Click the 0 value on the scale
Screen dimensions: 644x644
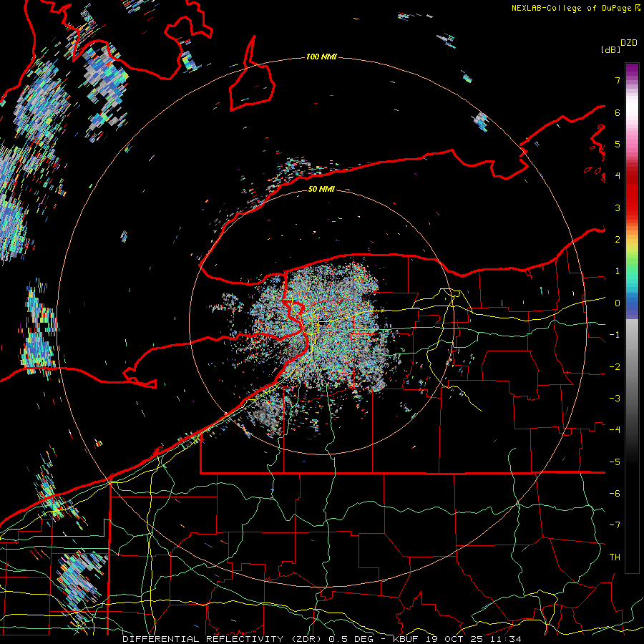tap(618, 303)
